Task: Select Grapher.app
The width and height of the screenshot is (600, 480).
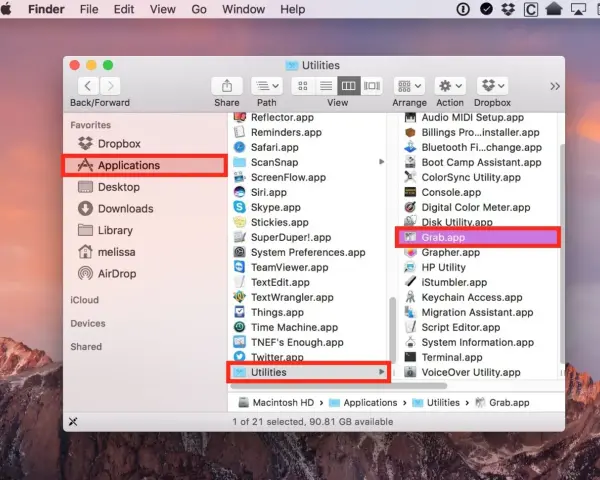Action: (480, 252)
